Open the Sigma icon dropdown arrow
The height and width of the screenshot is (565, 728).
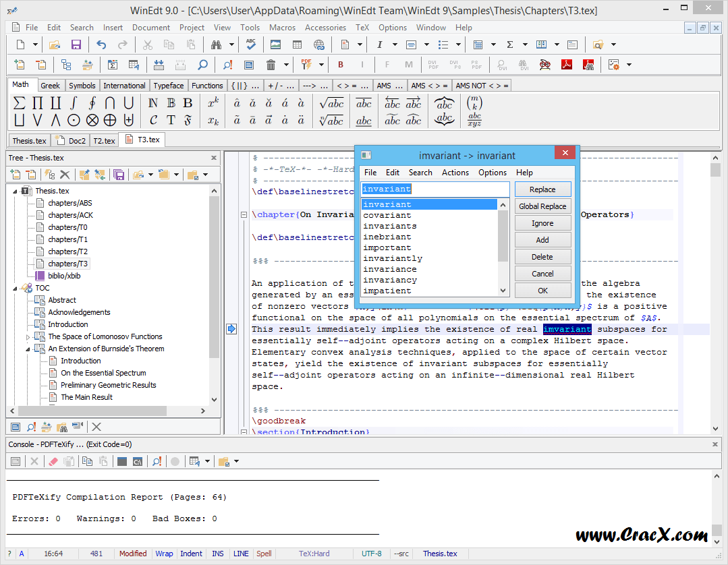click(x=525, y=44)
